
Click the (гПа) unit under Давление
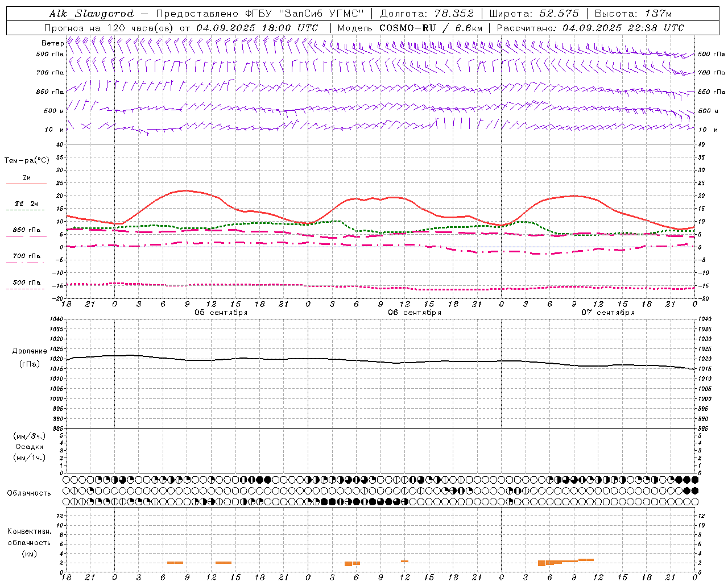(29, 364)
